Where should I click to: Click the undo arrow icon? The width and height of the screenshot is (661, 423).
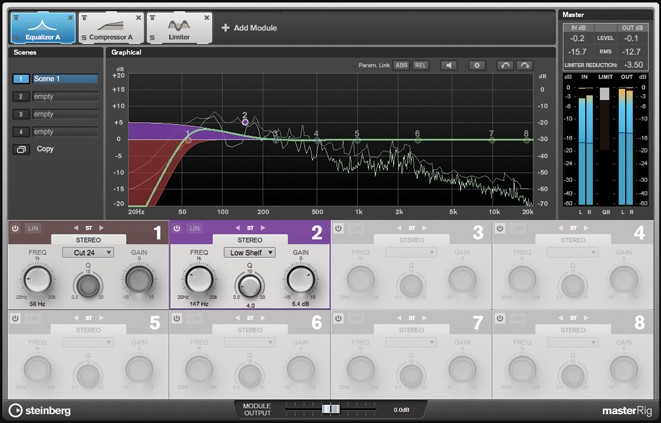click(505, 65)
